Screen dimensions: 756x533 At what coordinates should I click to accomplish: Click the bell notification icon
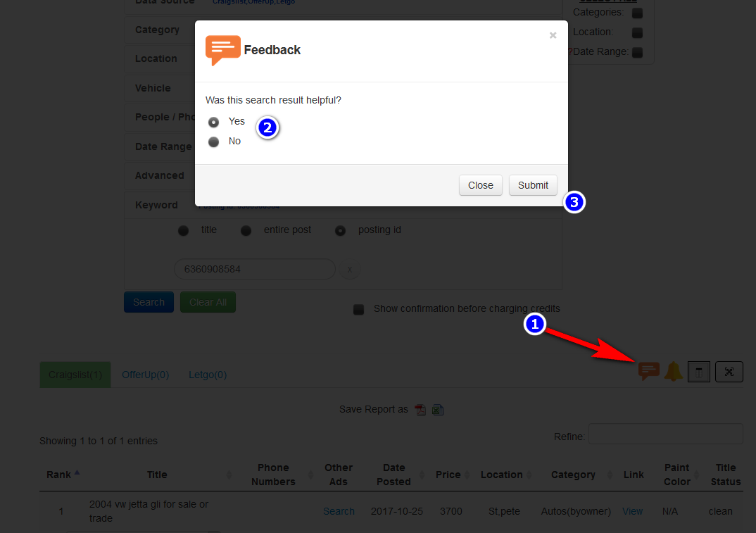tap(673, 371)
